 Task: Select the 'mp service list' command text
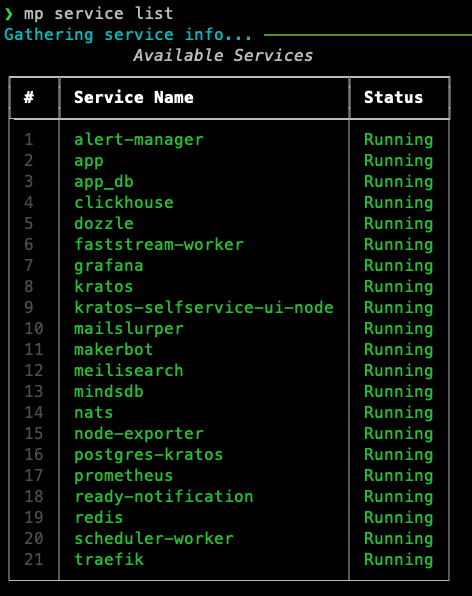[98, 14]
